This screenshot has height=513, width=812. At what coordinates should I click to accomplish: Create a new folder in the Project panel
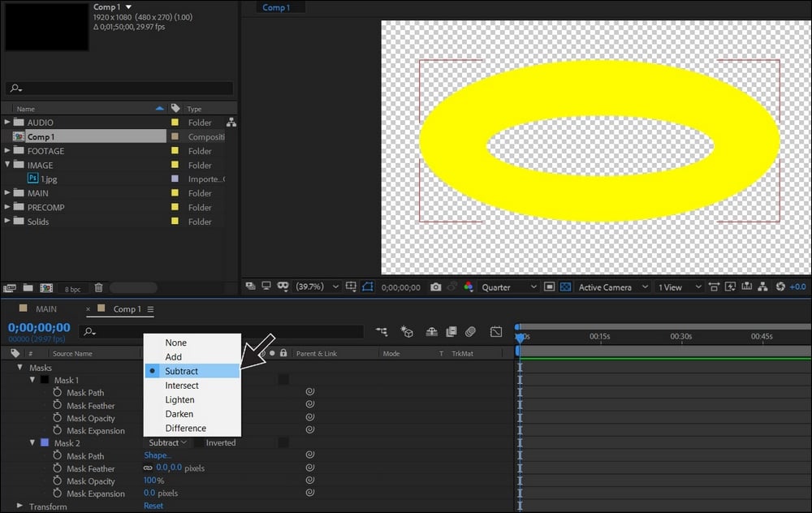(28, 287)
